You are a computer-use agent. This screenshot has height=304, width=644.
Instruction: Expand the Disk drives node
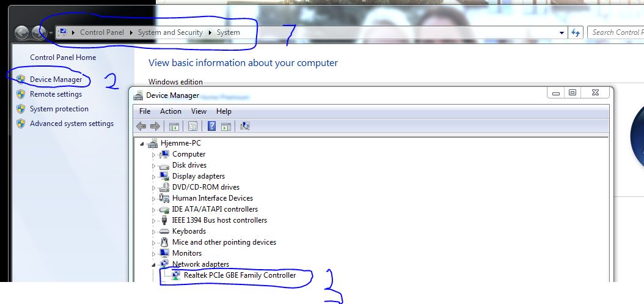click(153, 166)
